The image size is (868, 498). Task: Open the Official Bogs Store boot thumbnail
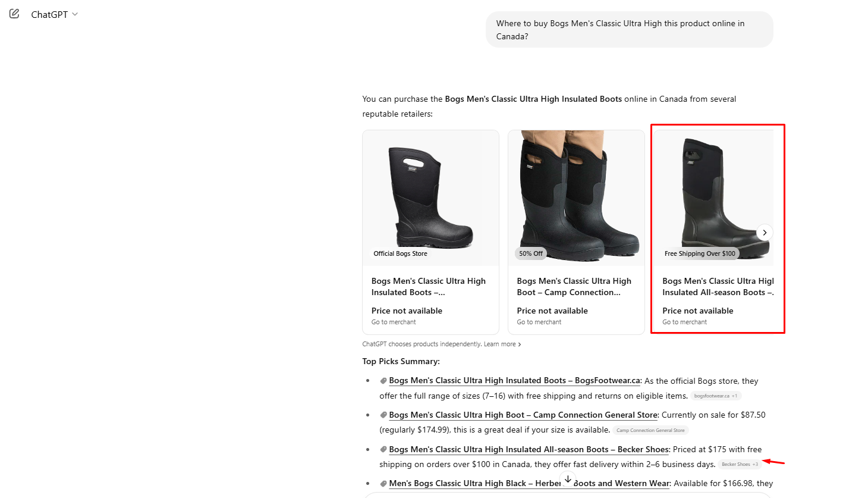(430, 198)
